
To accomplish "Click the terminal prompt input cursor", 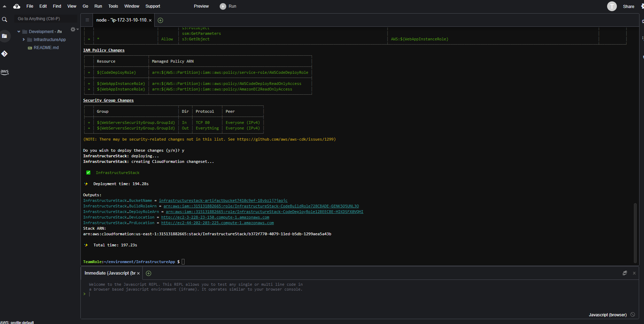I will [x=183, y=262].
